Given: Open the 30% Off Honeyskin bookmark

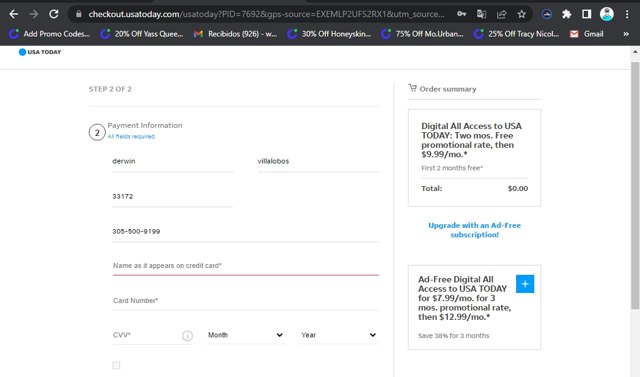Looking at the screenshot, I should click(x=329, y=34).
